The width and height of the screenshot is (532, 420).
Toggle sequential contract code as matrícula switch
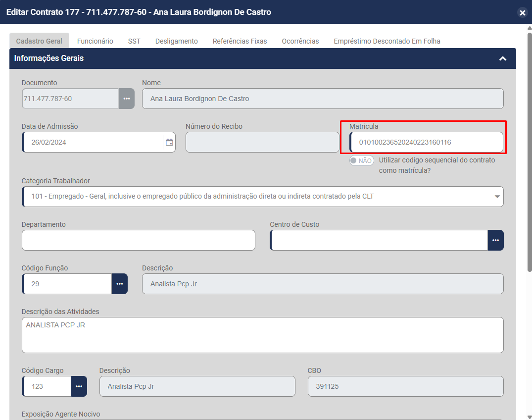pyautogui.click(x=361, y=160)
